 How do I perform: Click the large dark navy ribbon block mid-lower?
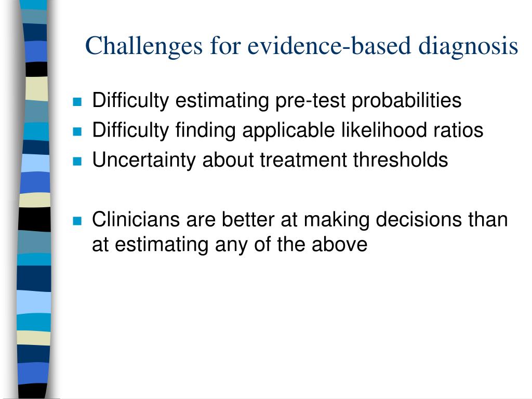point(34,278)
